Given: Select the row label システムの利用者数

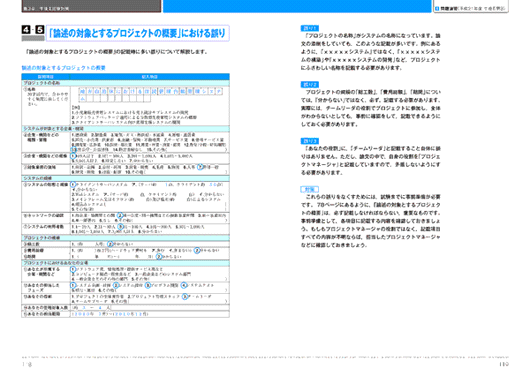Looking at the screenshot, I should click(44, 227).
